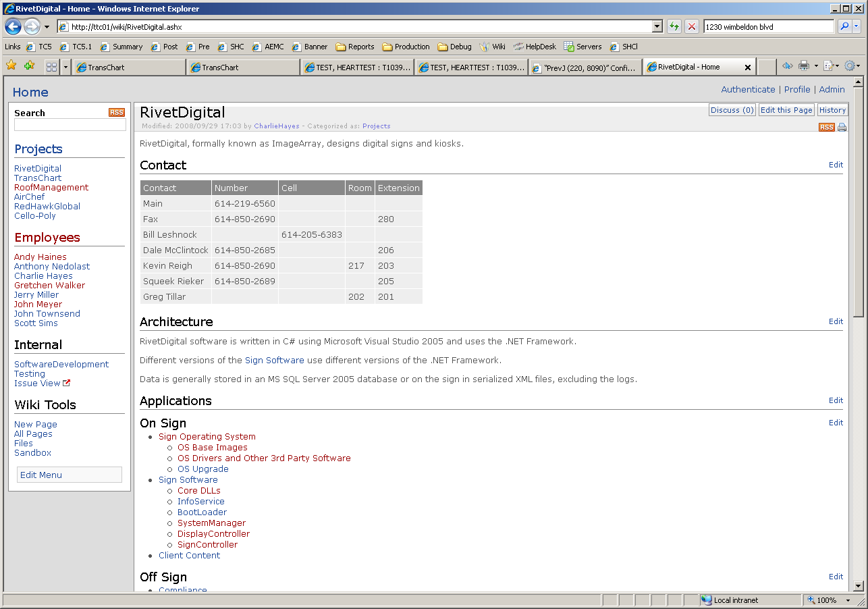The image size is (868, 609).
Task: Click the search magnifier icon
Action: [844, 27]
